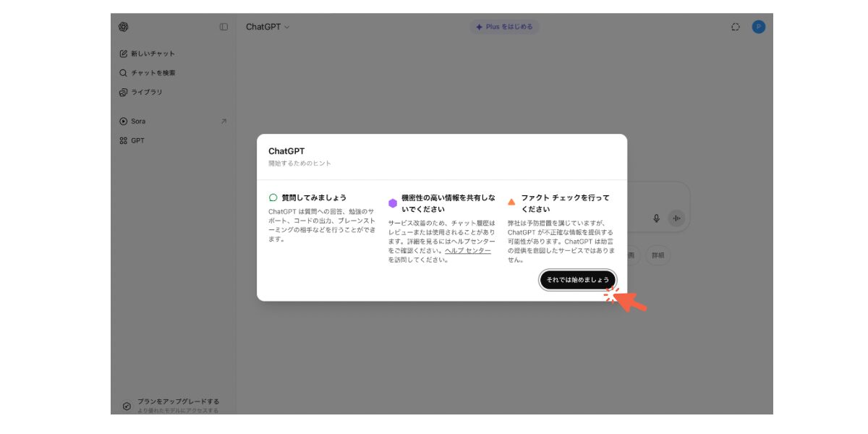The image size is (868, 434).
Task: Open the profile avatar menu
Action: tap(758, 27)
